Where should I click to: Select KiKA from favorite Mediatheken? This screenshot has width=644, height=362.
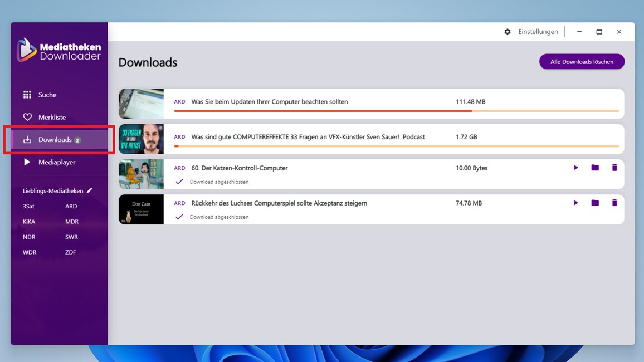pyautogui.click(x=29, y=222)
